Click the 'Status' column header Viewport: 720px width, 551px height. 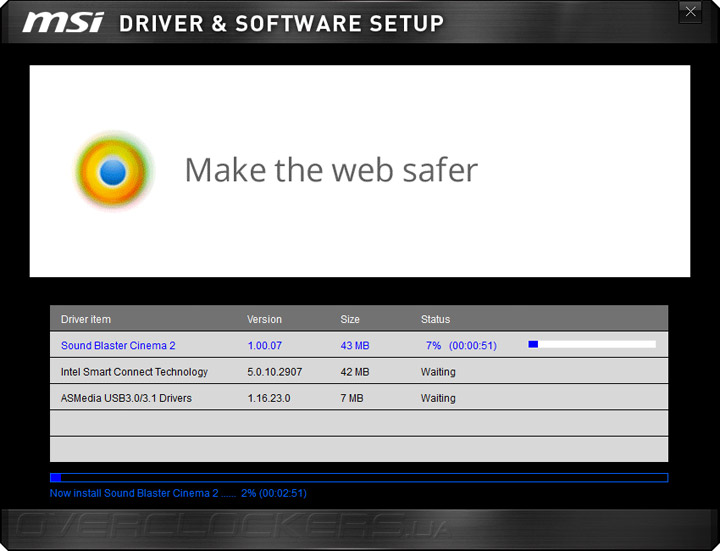point(435,319)
